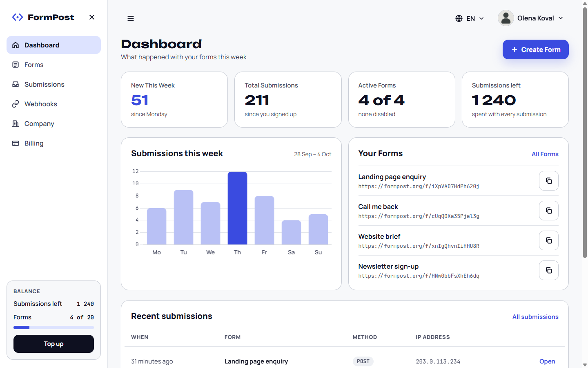
Task: Click the Active Forms stat card
Action: point(401,99)
